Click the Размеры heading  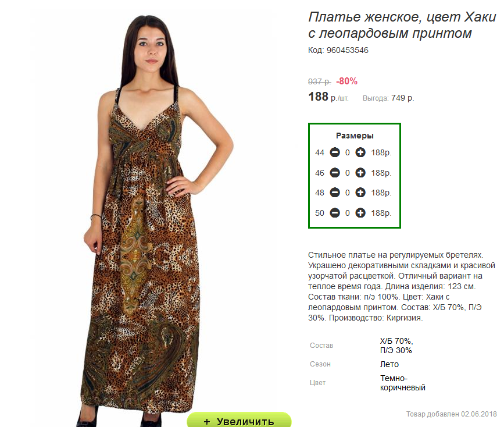355,136
